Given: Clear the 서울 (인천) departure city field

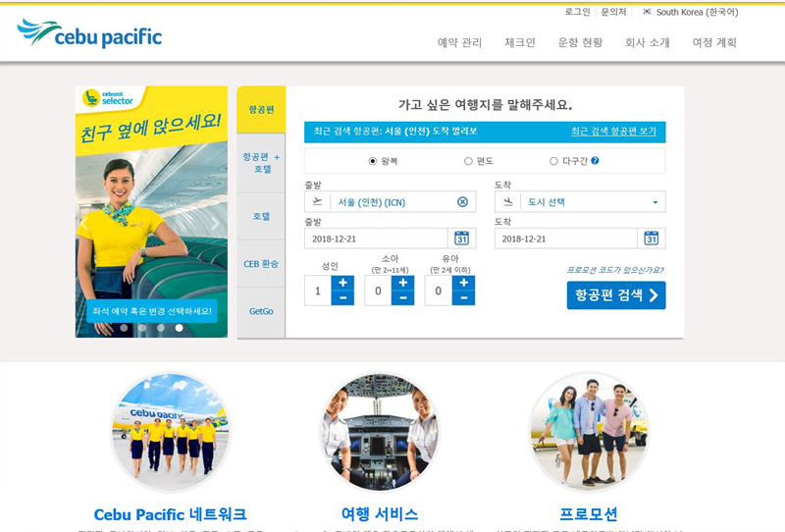Looking at the screenshot, I should point(462,202).
